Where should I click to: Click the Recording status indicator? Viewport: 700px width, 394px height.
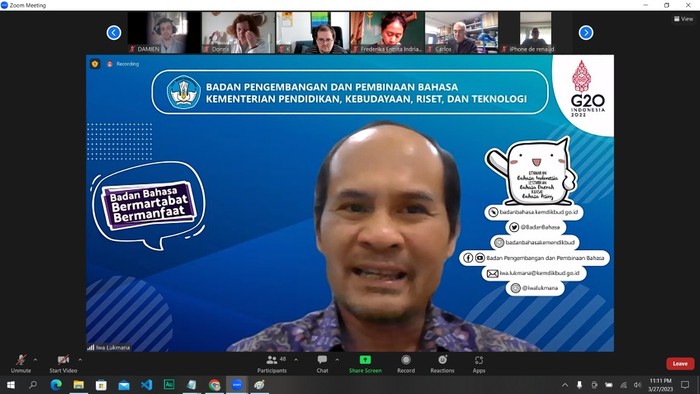click(x=123, y=64)
